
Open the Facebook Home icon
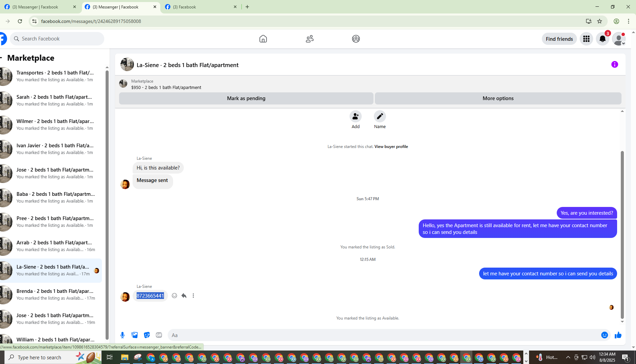(263, 39)
